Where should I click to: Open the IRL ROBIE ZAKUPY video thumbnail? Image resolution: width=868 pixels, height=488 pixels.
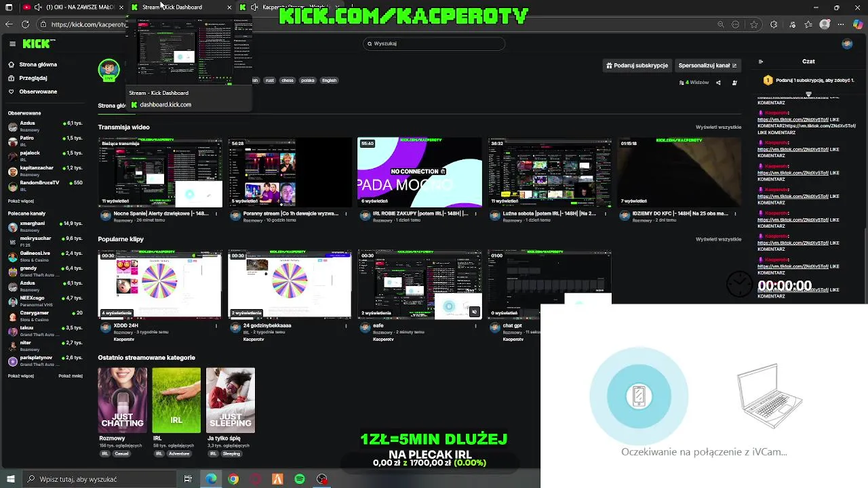[419, 172]
